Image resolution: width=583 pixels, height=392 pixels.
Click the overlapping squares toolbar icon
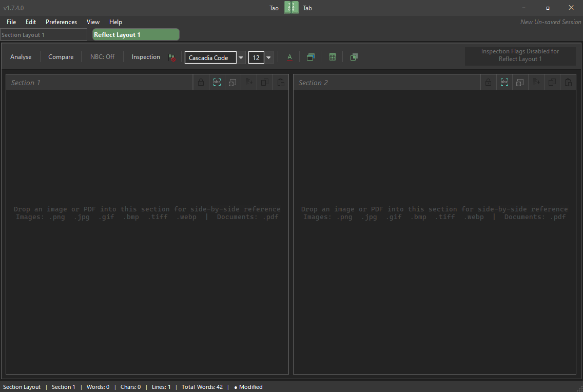pos(354,57)
